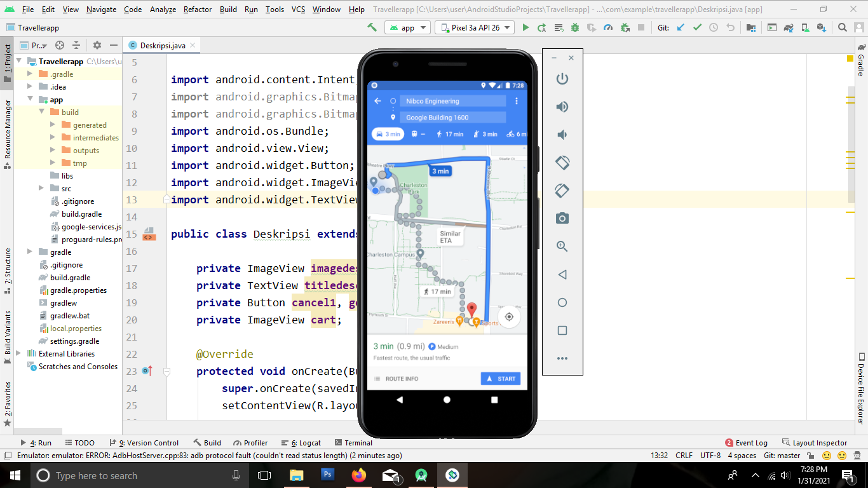Open Search Everywhere magnifier in the toolbar
The height and width of the screenshot is (488, 868).
point(843,27)
